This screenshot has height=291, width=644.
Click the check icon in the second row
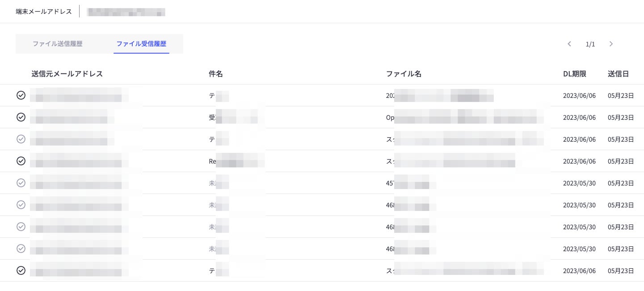(x=21, y=117)
